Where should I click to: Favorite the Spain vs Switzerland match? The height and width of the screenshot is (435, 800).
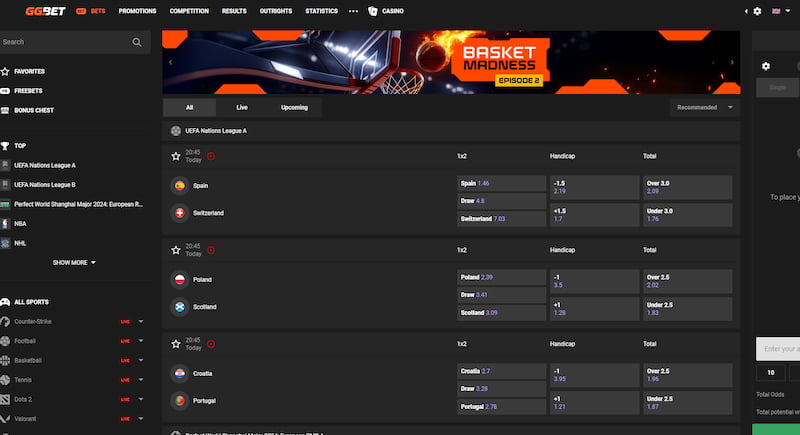tap(176, 156)
